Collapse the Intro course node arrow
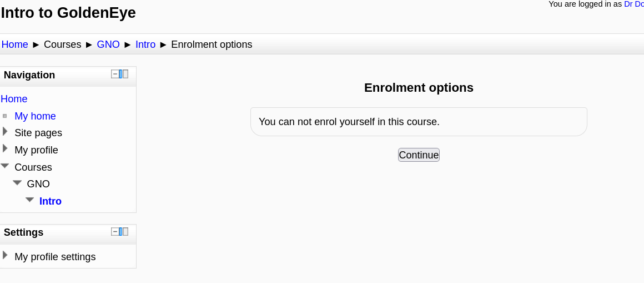 30,200
